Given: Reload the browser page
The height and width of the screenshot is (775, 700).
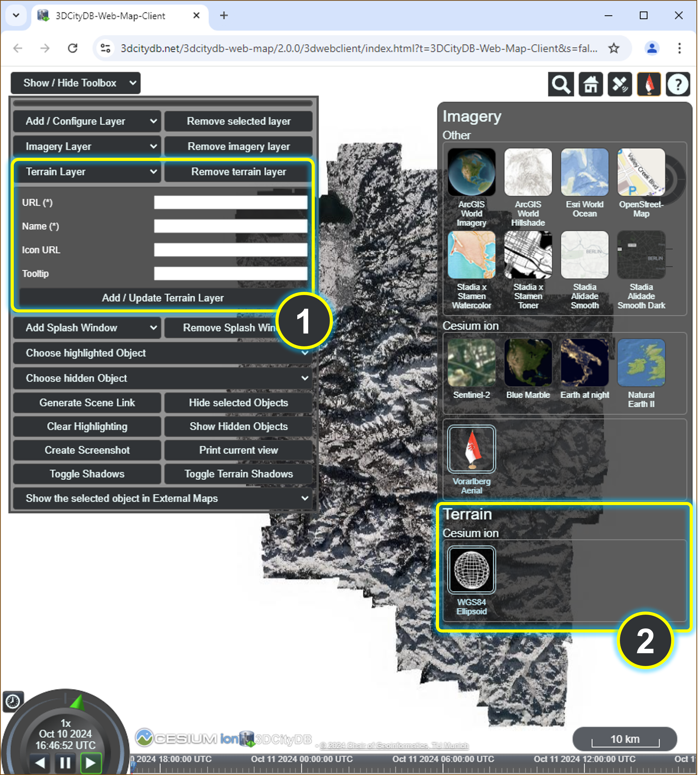Looking at the screenshot, I should click(x=72, y=49).
